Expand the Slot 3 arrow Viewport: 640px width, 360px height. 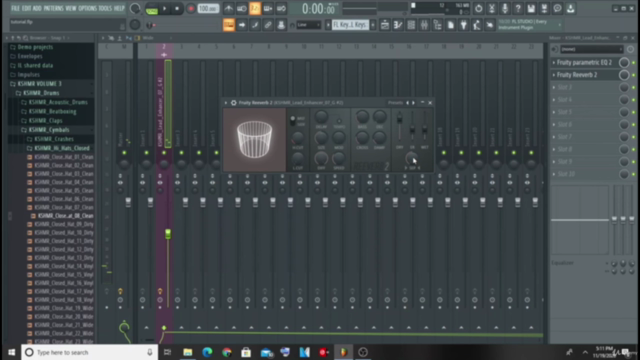(554, 87)
